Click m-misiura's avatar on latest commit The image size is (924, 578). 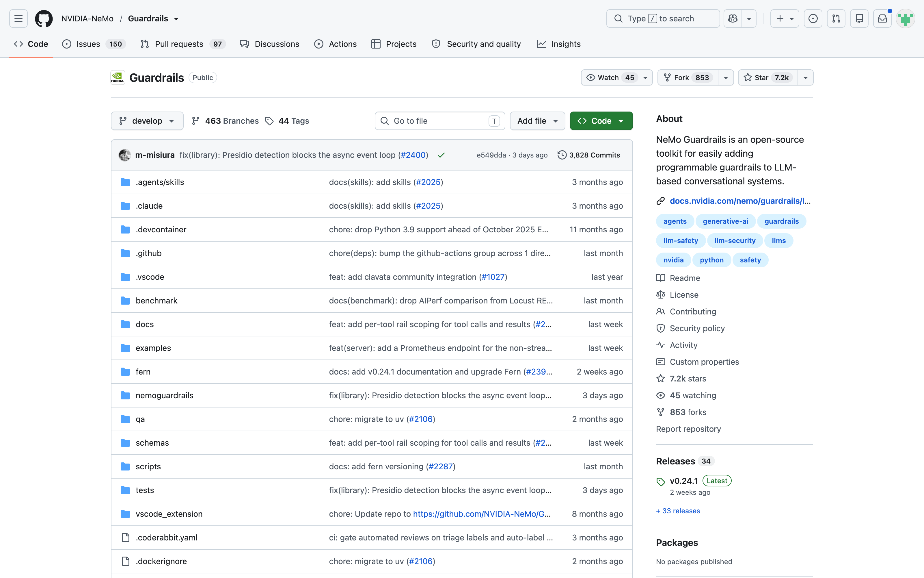(125, 155)
